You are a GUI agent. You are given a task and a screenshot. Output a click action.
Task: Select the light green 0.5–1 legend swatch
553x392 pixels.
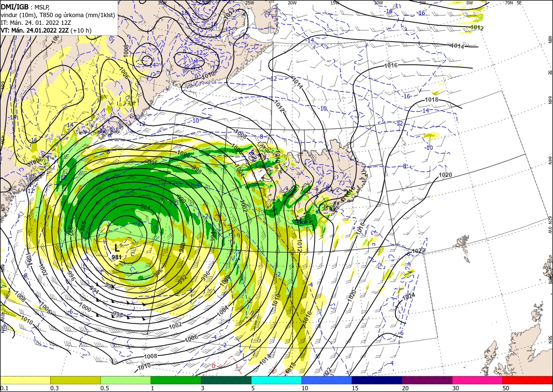126,380
